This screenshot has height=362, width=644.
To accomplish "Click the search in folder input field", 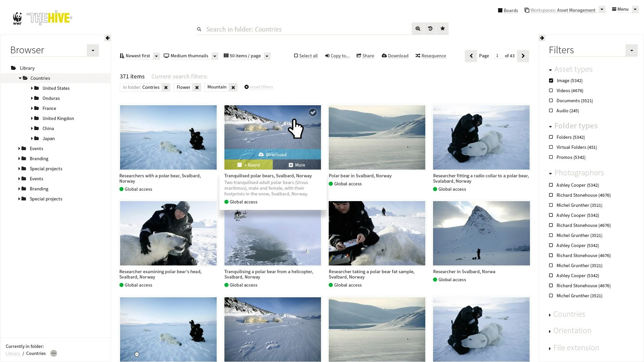I will tap(302, 29).
